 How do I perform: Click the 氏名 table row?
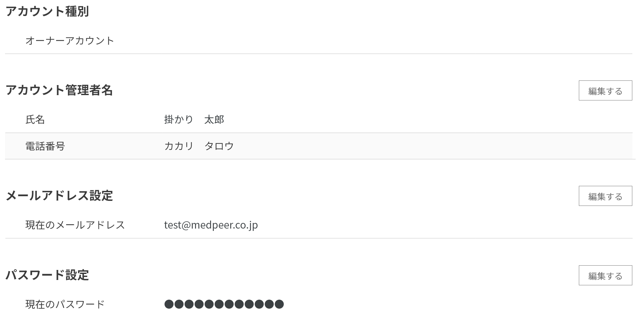[319, 119]
